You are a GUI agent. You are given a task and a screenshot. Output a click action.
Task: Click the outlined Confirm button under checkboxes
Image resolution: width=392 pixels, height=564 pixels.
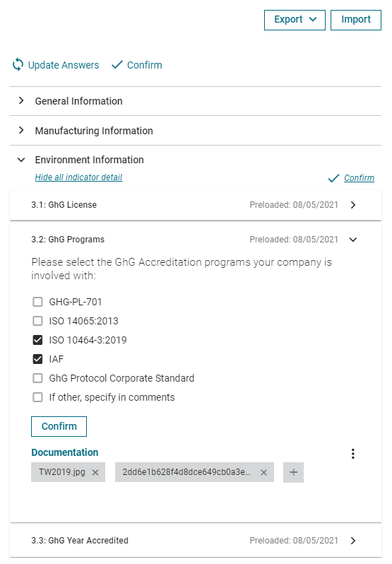pyautogui.click(x=59, y=426)
